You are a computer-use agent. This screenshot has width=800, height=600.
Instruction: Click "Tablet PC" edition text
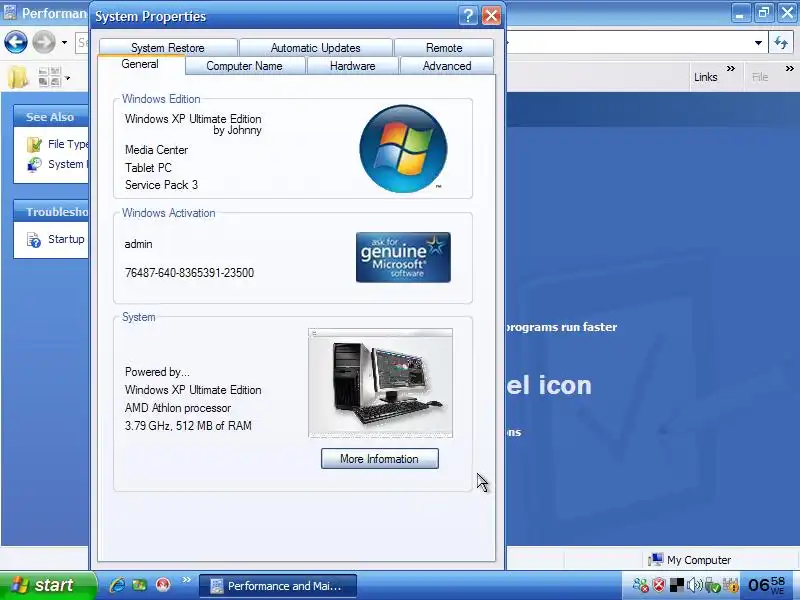tap(148, 168)
